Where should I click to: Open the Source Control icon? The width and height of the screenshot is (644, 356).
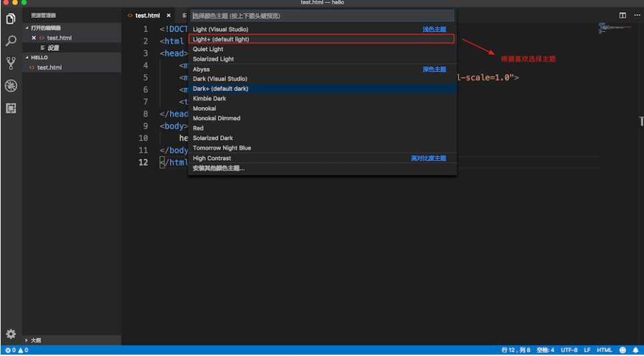(x=11, y=63)
